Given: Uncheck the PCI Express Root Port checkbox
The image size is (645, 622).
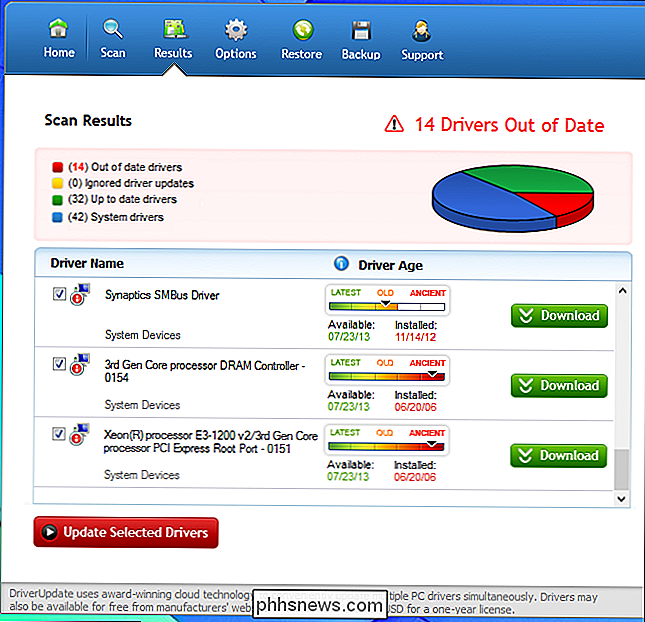Looking at the screenshot, I should (x=59, y=434).
